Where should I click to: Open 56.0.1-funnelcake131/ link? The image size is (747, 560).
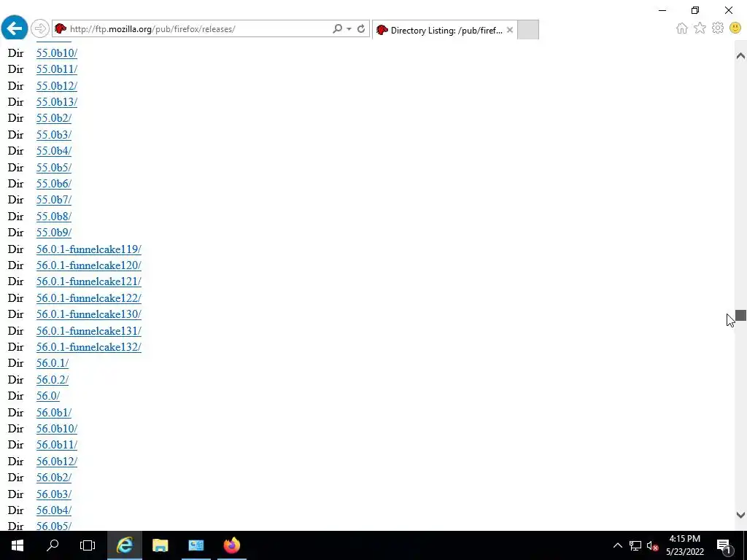[x=88, y=331]
